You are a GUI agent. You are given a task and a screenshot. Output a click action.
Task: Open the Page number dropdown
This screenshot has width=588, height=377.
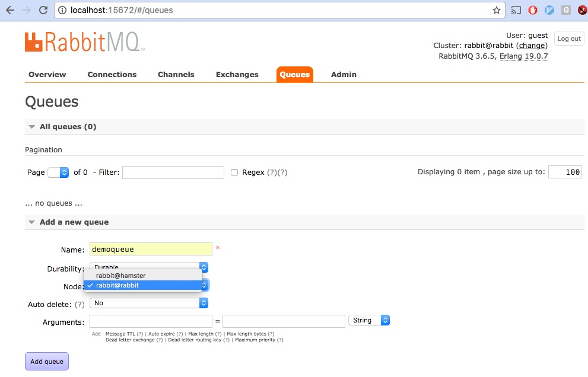coord(58,172)
